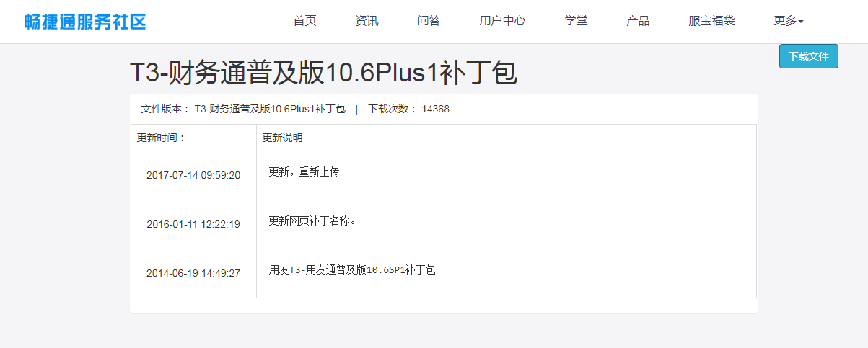Click the 学堂 menu item

click(576, 21)
